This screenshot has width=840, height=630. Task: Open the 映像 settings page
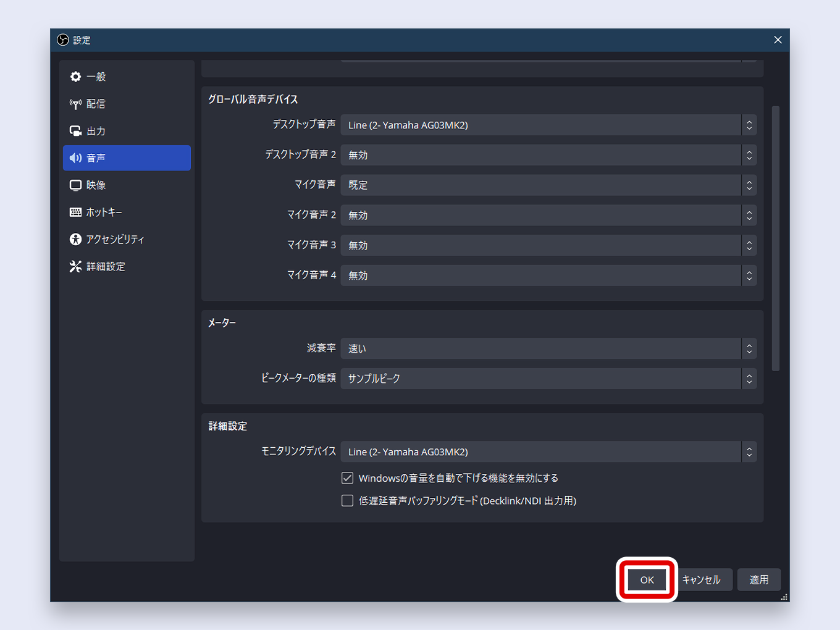coord(127,185)
